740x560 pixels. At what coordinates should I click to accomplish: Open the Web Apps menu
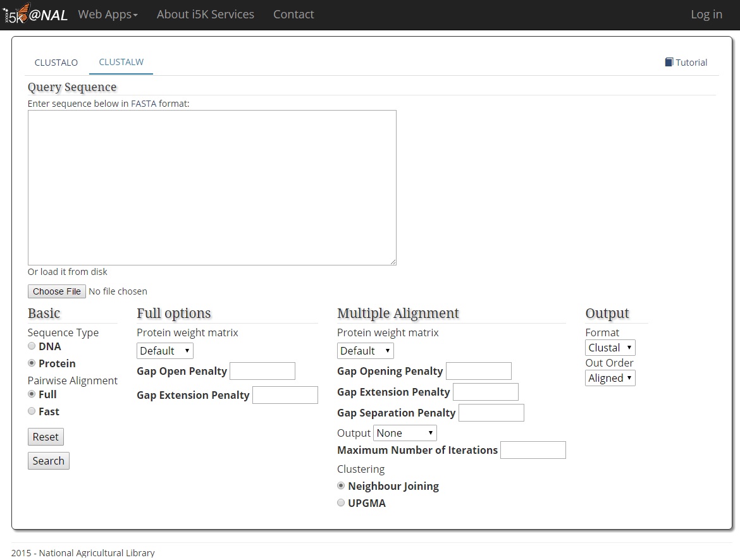pos(108,14)
